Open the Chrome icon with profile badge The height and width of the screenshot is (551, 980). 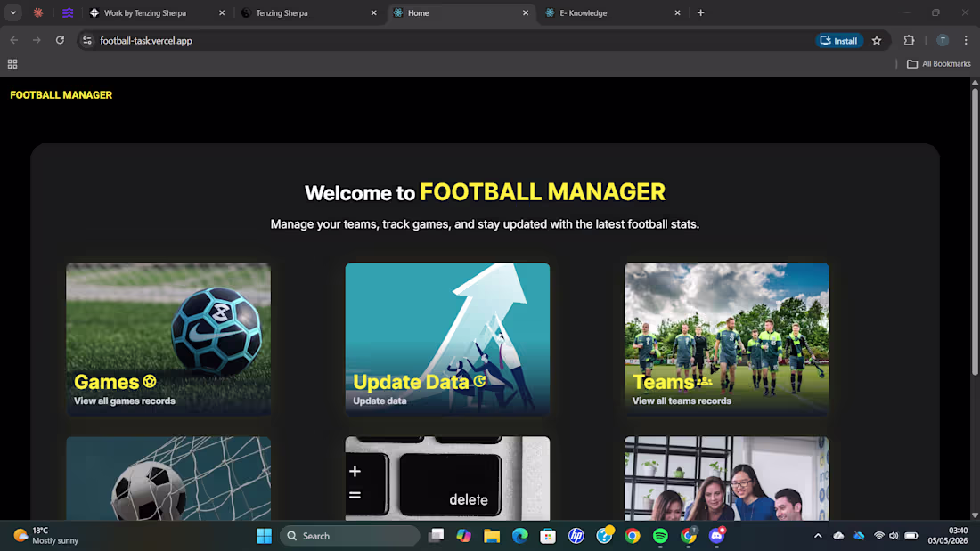(x=689, y=536)
